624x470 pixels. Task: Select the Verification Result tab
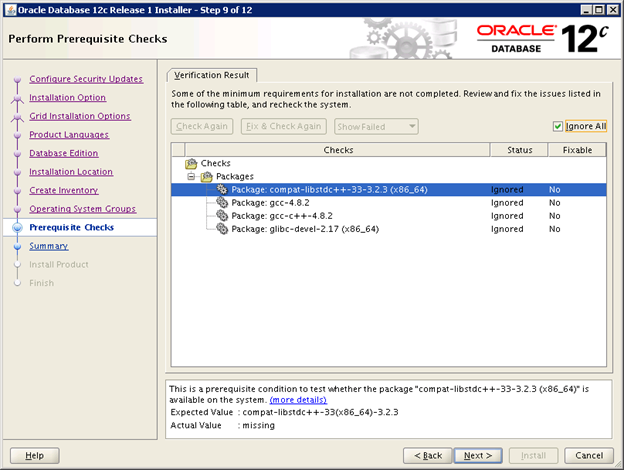[212, 75]
